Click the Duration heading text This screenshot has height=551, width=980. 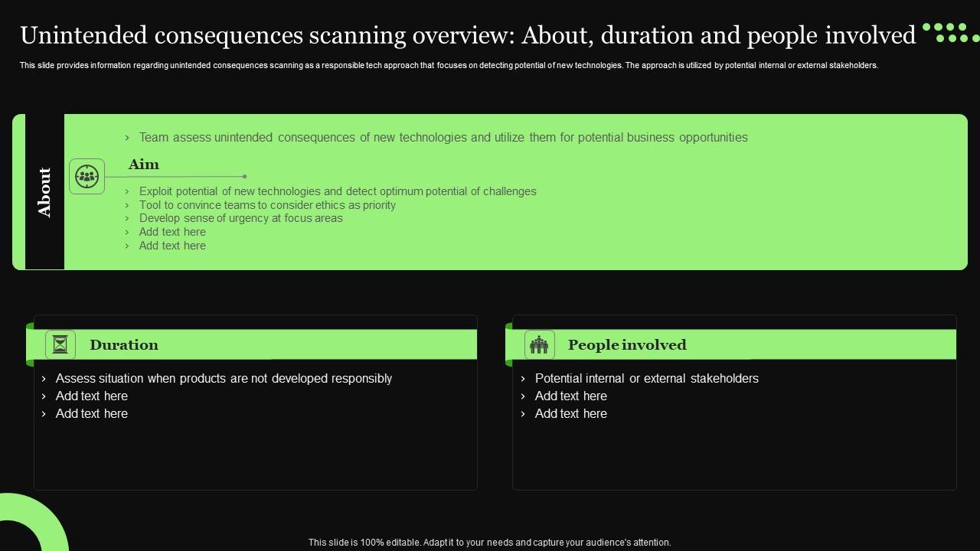click(x=124, y=345)
